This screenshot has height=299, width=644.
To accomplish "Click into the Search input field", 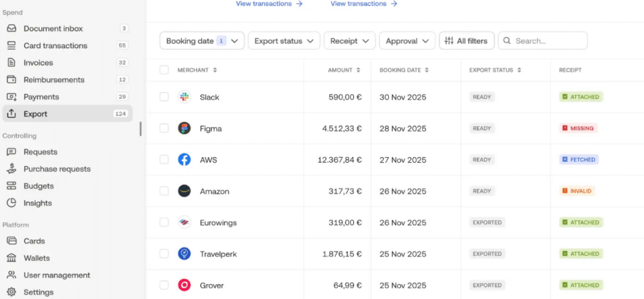I will (547, 41).
